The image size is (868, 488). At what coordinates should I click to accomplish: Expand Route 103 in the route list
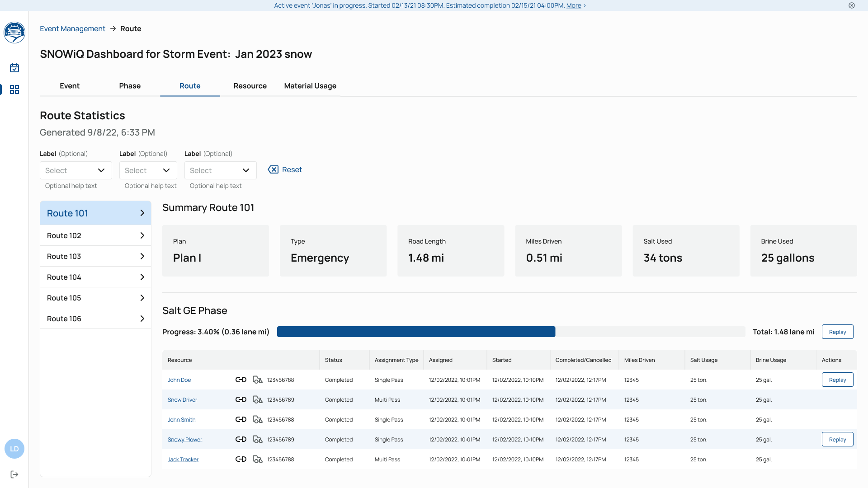(95, 256)
